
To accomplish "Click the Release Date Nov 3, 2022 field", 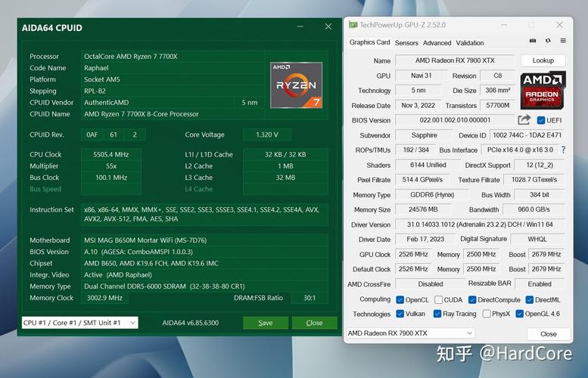I will (418, 105).
